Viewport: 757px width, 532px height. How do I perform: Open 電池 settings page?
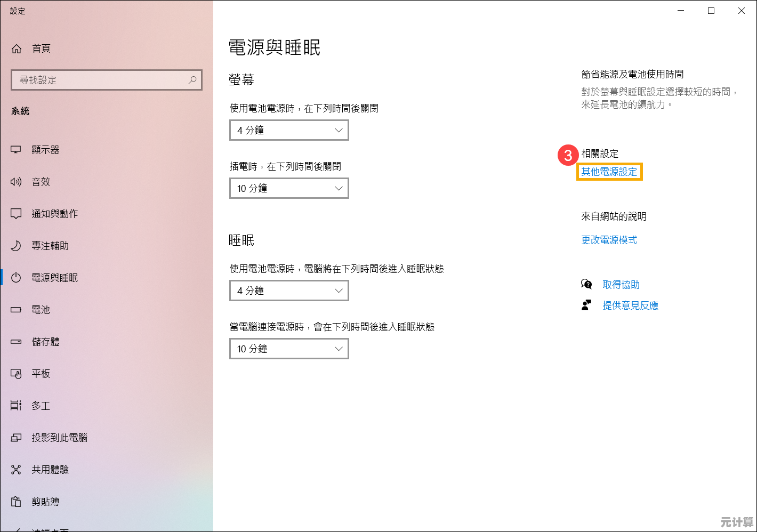click(x=107, y=310)
